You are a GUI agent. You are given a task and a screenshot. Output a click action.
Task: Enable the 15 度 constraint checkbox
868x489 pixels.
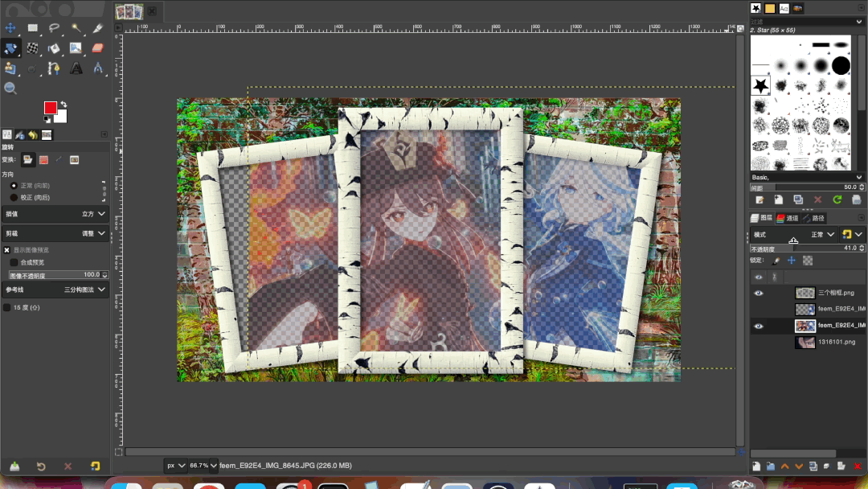(7, 307)
